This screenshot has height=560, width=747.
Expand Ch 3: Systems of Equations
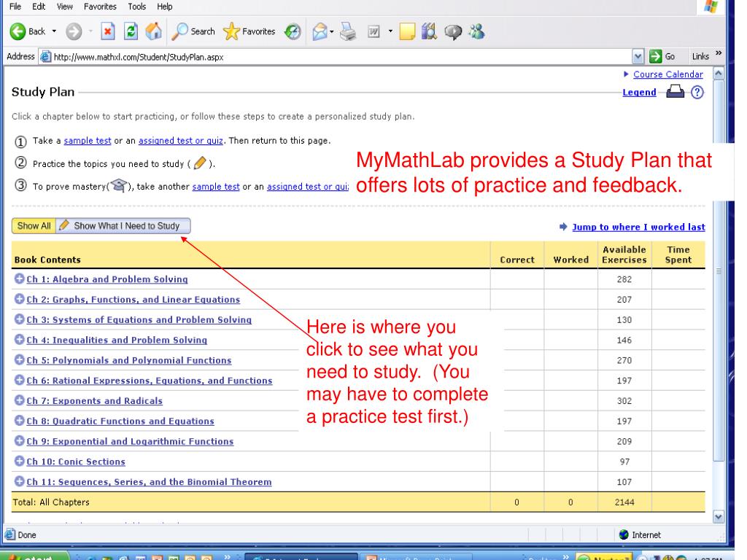tap(19, 319)
